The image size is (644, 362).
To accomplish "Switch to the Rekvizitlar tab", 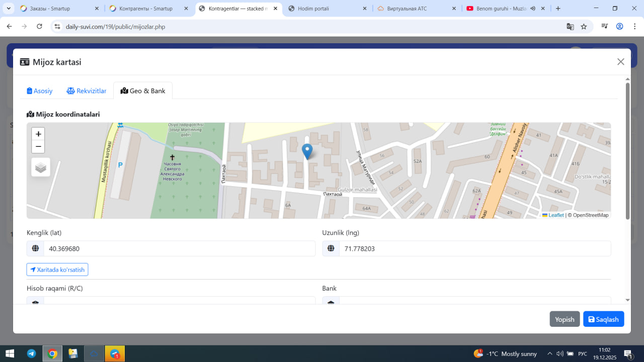I will point(87,91).
